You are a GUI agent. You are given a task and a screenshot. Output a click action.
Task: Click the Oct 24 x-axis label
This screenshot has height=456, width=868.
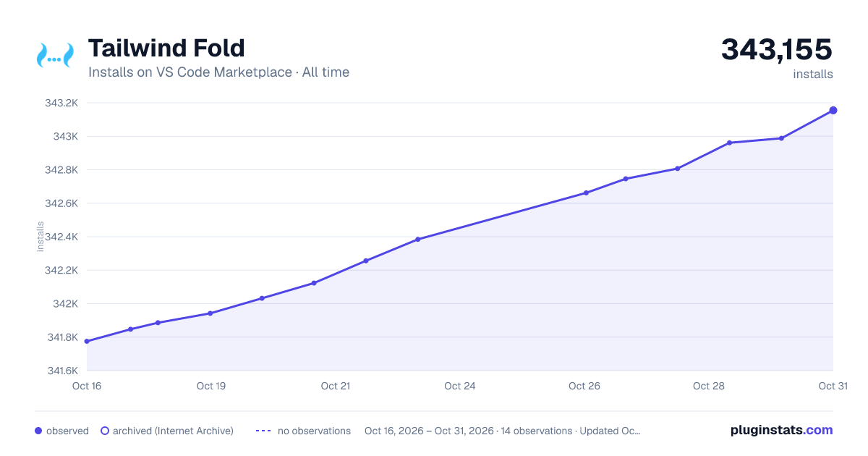460,386
